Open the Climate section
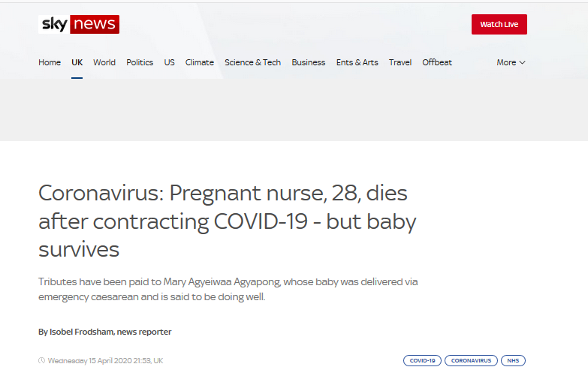 [x=200, y=62]
